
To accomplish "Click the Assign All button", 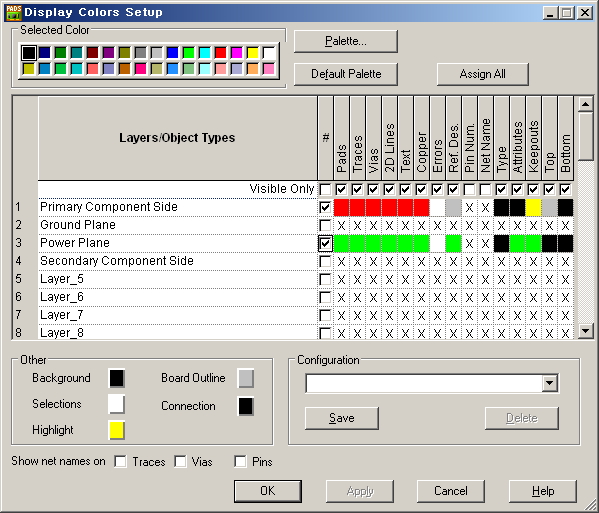I will (x=482, y=74).
